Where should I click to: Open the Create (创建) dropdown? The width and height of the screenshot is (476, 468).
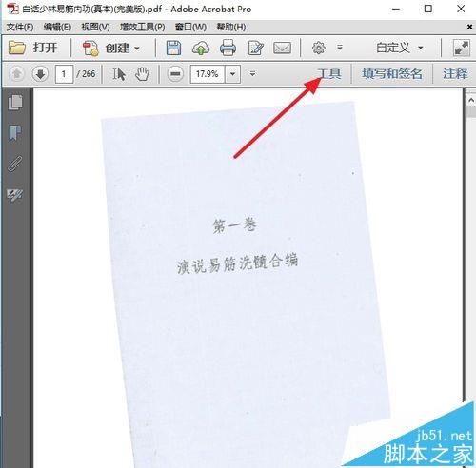coord(111,49)
